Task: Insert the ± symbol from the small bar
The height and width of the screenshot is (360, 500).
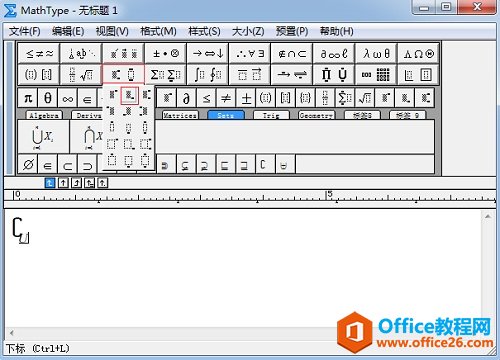Action: [x=246, y=98]
